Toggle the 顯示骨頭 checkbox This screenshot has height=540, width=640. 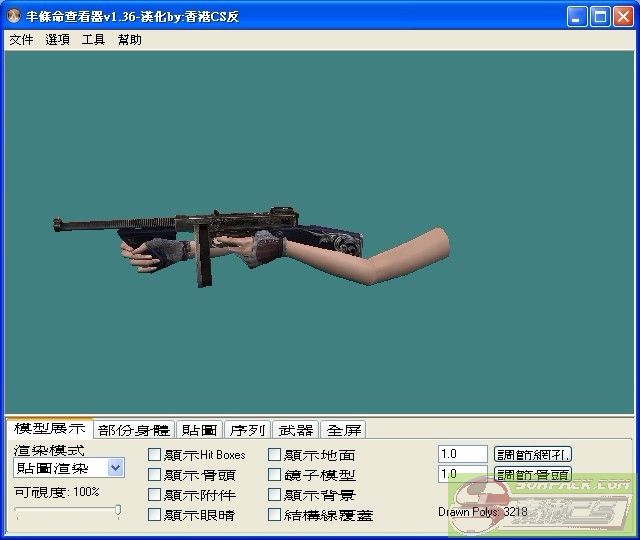point(154,475)
